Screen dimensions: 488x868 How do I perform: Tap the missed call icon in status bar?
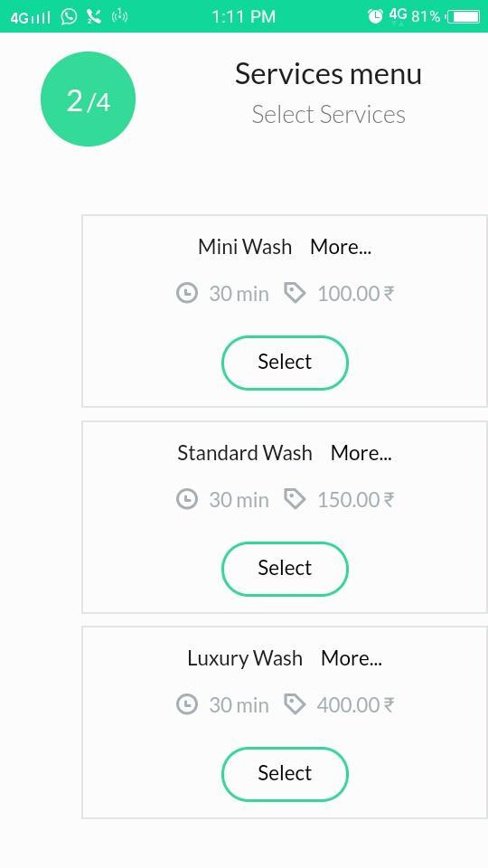94,16
